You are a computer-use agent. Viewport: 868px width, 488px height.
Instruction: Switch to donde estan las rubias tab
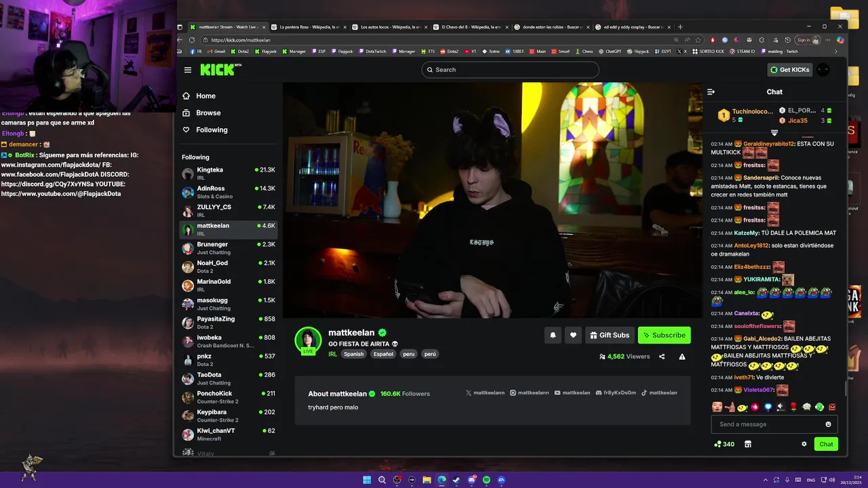(x=551, y=27)
